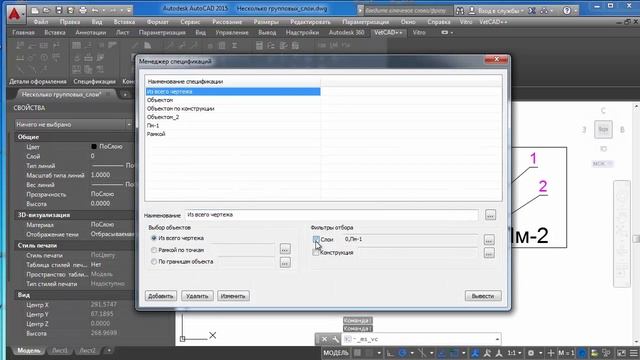Expand command line history dropdown arrow
Viewport: 640px width, 360px height.
[497, 339]
